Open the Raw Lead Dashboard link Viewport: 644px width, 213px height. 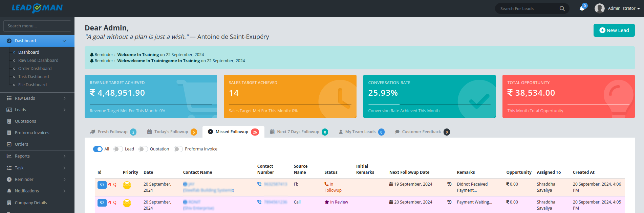(38, 61)
